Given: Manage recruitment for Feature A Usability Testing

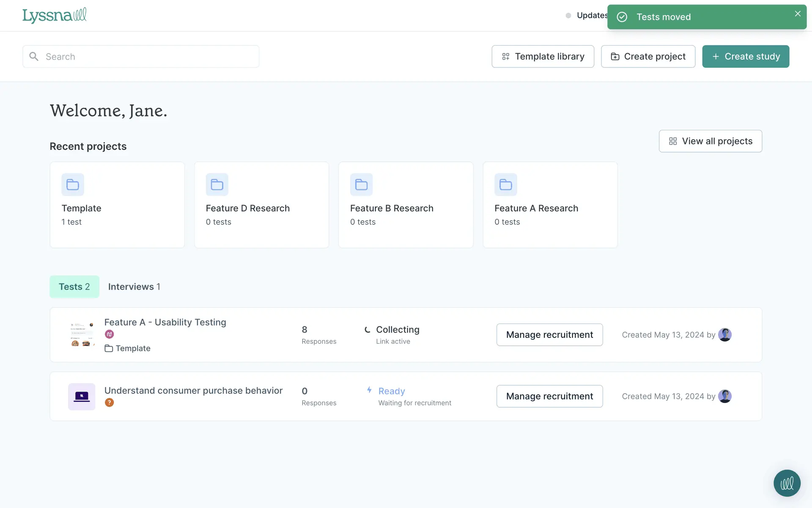Looking at the screenshot, I should pos(549,335).
